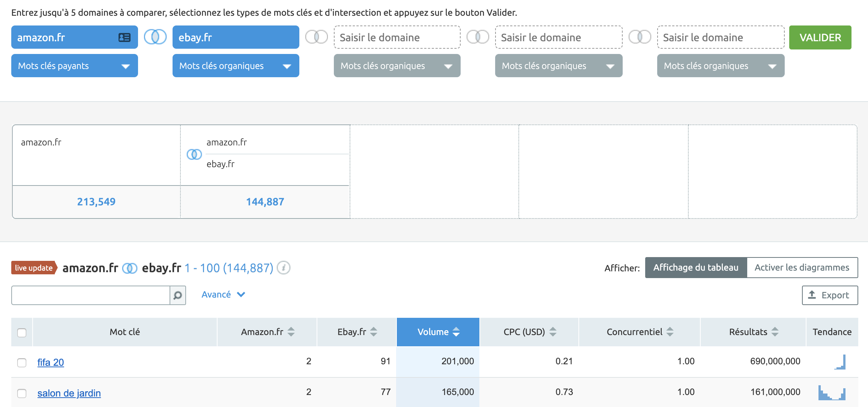868x407 pixels.
Task: Open the salon de jardin keyword link
Action: coord(69,393)
